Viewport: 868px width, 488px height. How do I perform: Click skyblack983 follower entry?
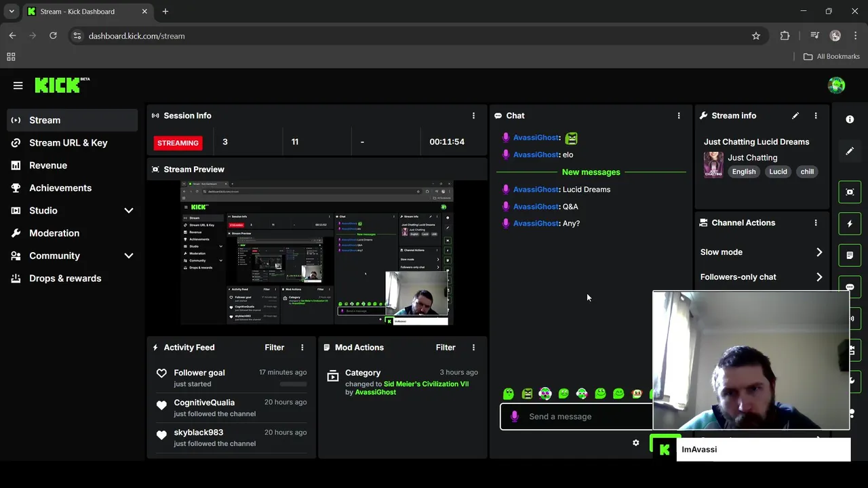(x=231, y=438)
